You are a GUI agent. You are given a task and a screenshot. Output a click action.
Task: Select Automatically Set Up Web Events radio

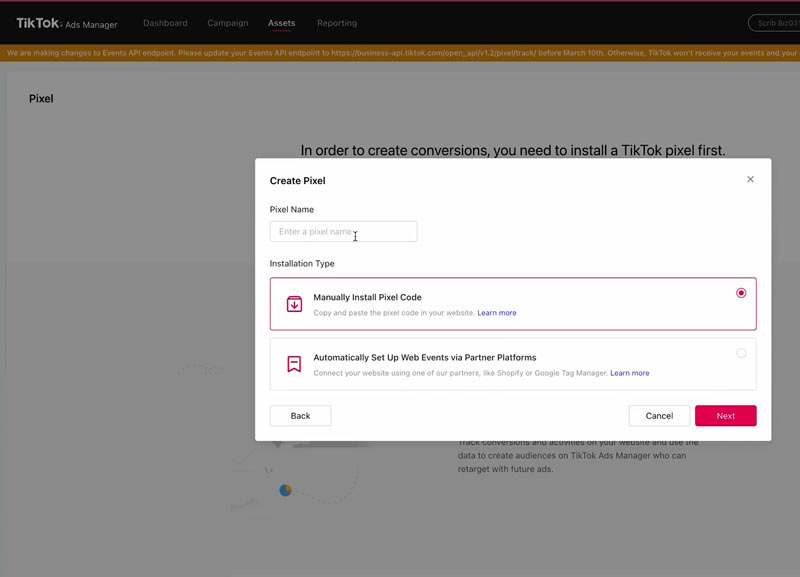click(741, 353)
